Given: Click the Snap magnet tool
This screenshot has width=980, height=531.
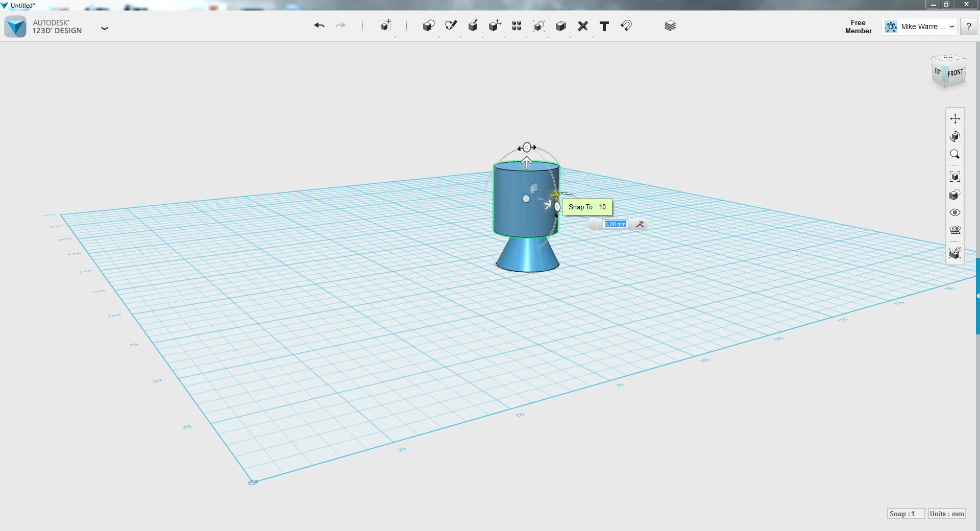Looking at the screenshot, I should [626, 26].
